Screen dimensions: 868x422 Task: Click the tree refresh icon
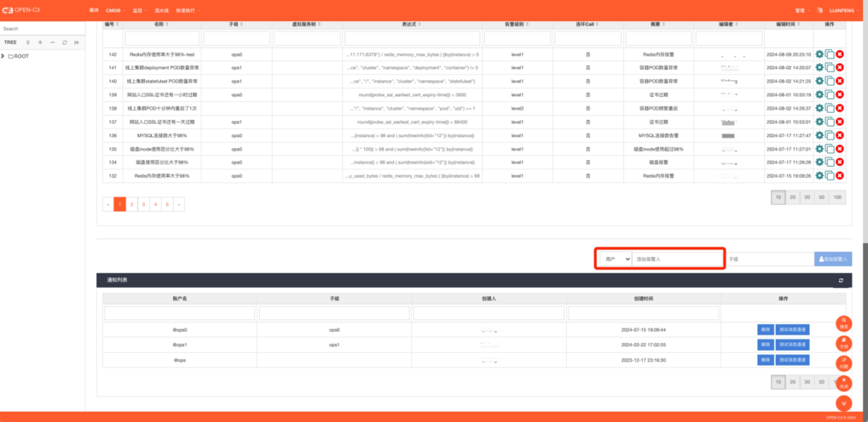64,42
